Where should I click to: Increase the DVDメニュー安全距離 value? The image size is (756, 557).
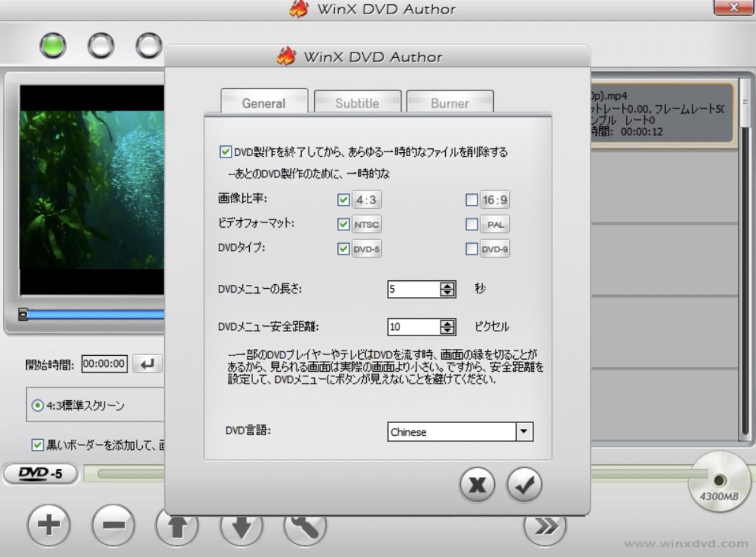click(447, 323)
